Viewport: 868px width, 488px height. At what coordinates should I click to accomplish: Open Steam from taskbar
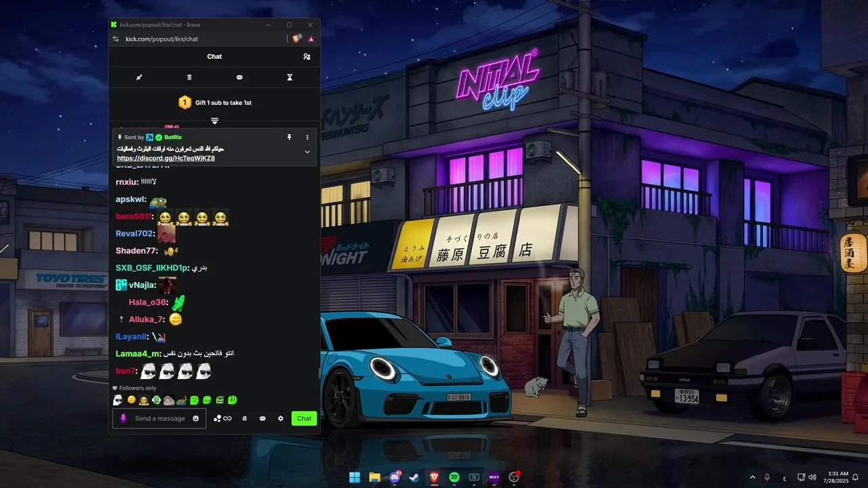(x=414, y=477)
